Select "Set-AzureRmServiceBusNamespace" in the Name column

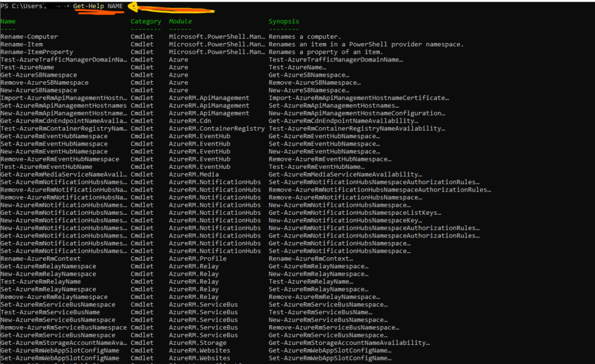[x=58, y=304]
